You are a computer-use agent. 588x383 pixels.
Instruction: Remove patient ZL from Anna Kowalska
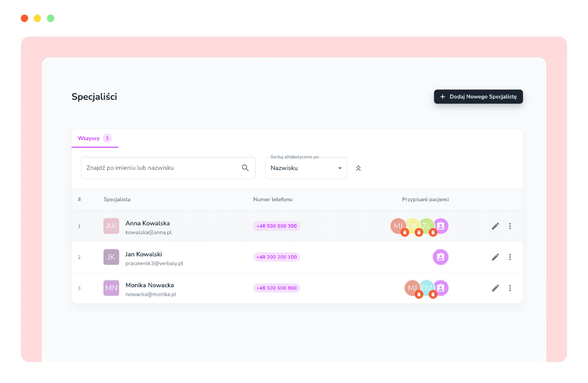click(433, 233)
